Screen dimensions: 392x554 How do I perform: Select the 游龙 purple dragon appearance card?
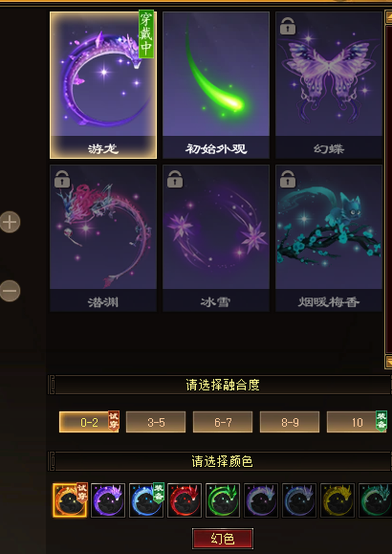coord(103,85)
